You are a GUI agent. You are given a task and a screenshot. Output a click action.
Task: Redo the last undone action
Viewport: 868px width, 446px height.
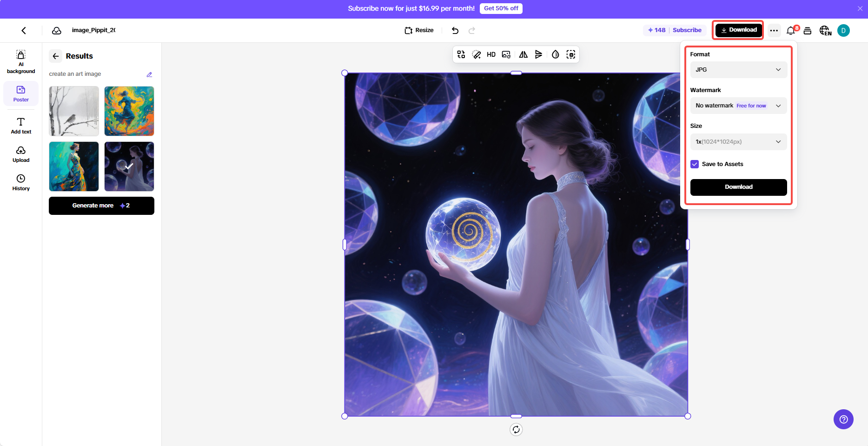pyautogui.click(x=472, y=30)
